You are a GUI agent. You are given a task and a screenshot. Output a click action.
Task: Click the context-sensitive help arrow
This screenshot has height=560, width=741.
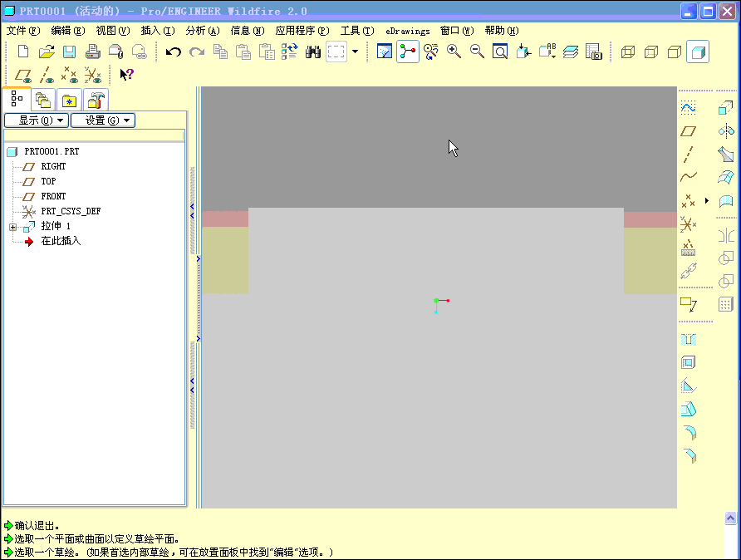pyautogui.click(x=126, y=75)
